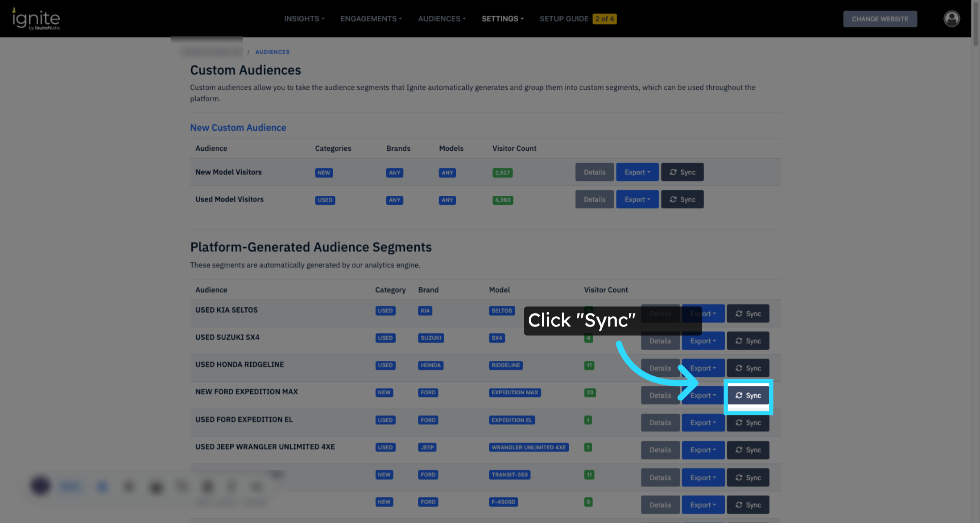Viewport: 980px width, 523px height.
Task: Click the Change Website button
Action: click(880, 19)
